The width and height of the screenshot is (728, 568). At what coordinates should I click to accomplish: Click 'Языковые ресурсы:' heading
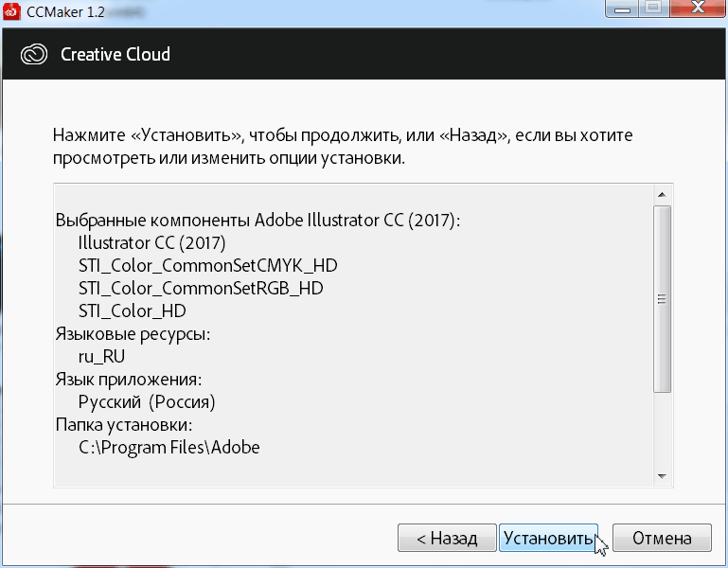pos(133,334)
